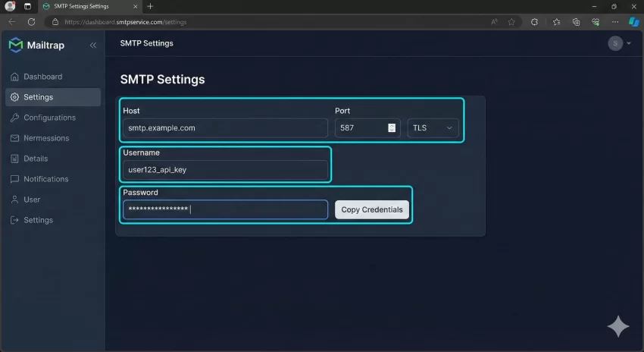The image size is (644, 352).
Task: Adjust port with the 587 stepper arrows
Action: [x=392, y=128]
